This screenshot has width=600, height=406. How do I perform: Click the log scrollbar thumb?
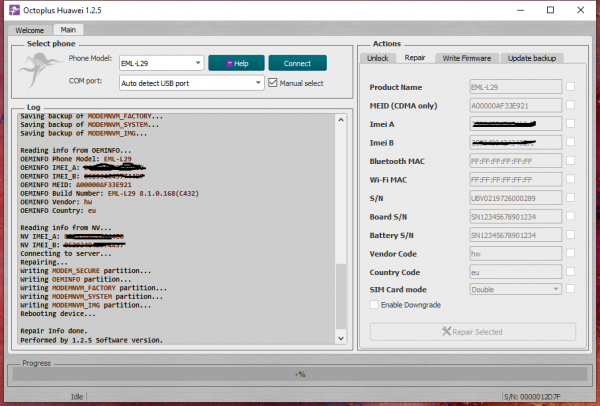tap(341, 297)
